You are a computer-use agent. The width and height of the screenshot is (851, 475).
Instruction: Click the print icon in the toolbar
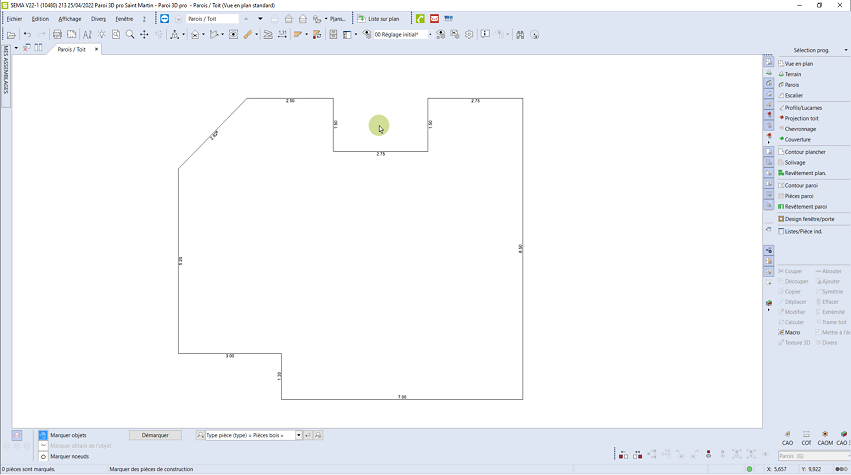coord(55,34)
